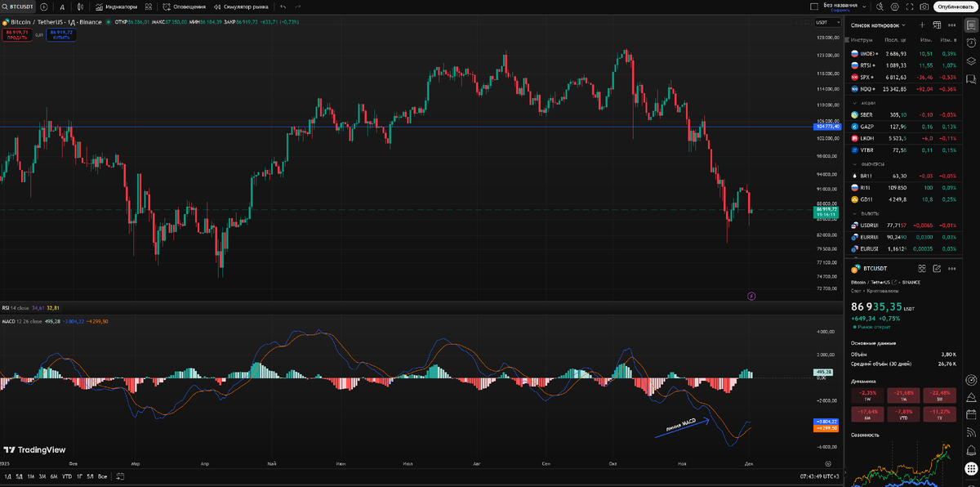The height and width of the screenshot is (487, 980).
Task: Open the USDT currency dropdown on price scale
Action: [x=827, y=23]
